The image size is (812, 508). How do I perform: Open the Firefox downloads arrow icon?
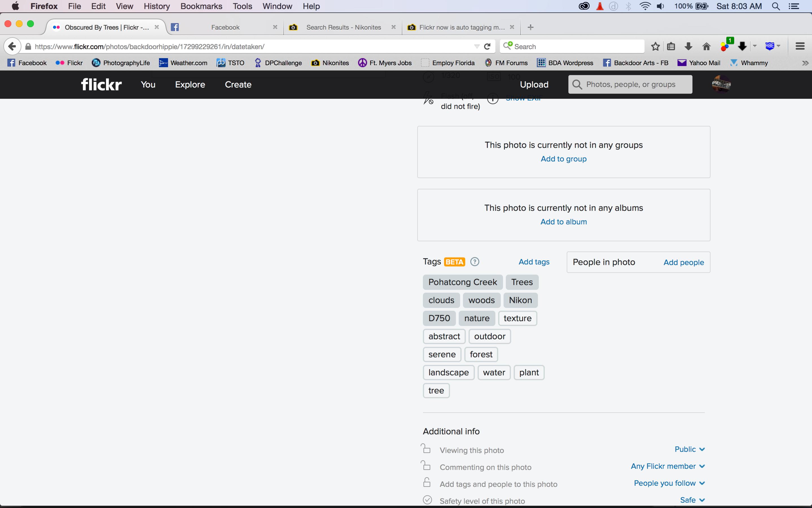[688, 46]
